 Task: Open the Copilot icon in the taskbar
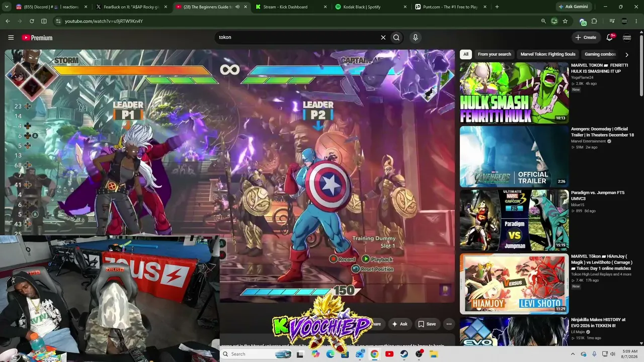click(x=315, y=354)
